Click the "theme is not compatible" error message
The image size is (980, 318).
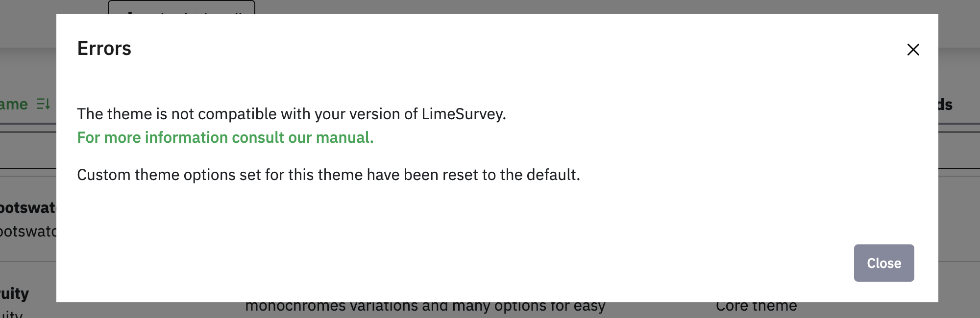tap(291, 114)
